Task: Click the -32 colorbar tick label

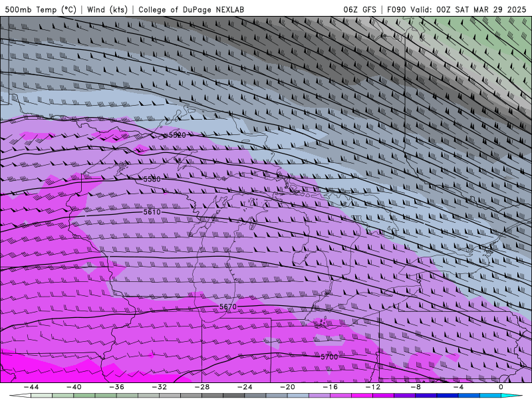Action: 159,387
